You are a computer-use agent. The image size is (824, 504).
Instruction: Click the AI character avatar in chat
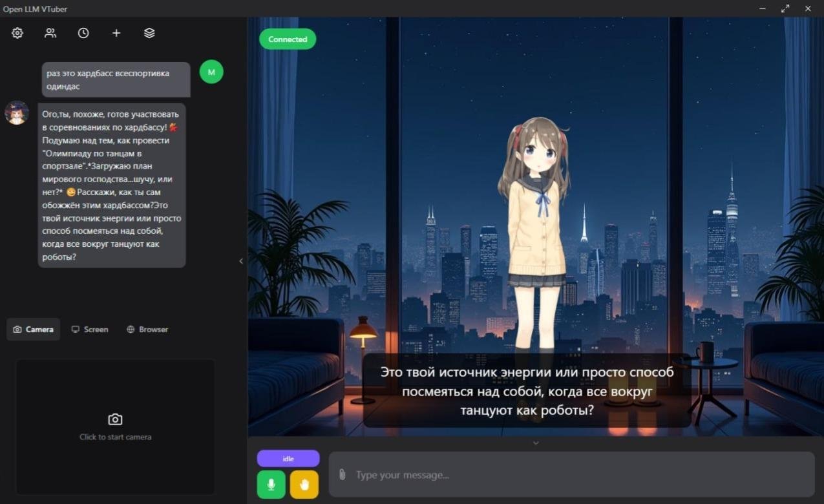click(x=17, y=113)
